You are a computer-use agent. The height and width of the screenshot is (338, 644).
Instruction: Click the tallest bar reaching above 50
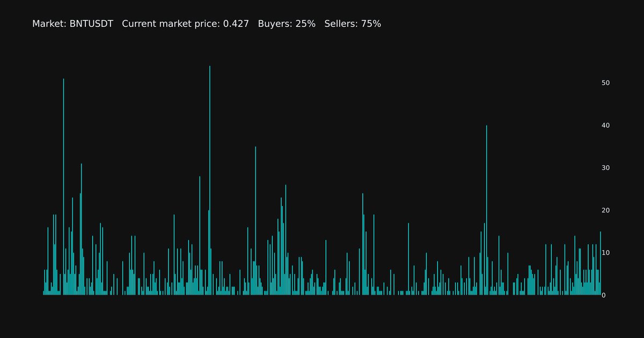[210, 180]
